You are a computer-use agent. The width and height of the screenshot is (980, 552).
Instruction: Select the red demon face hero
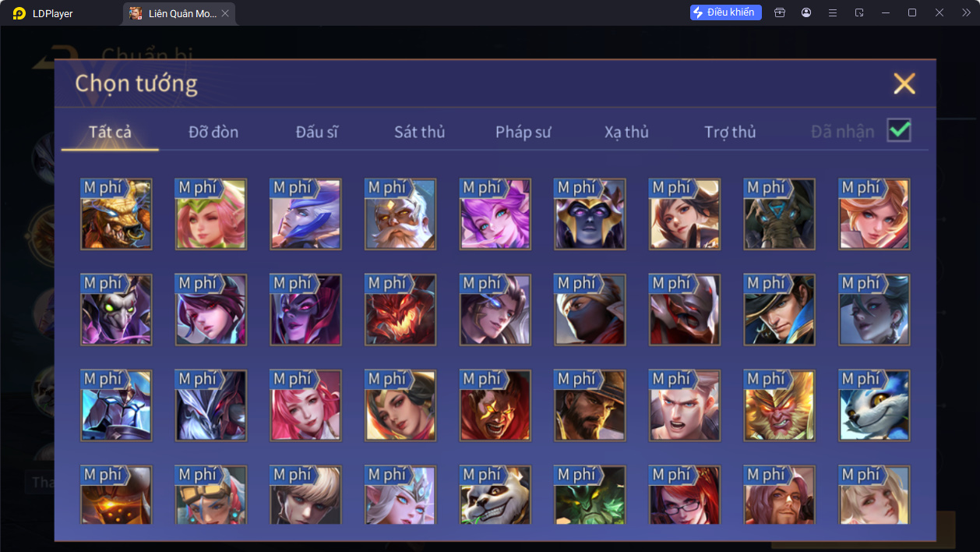[x=400, y=310]
